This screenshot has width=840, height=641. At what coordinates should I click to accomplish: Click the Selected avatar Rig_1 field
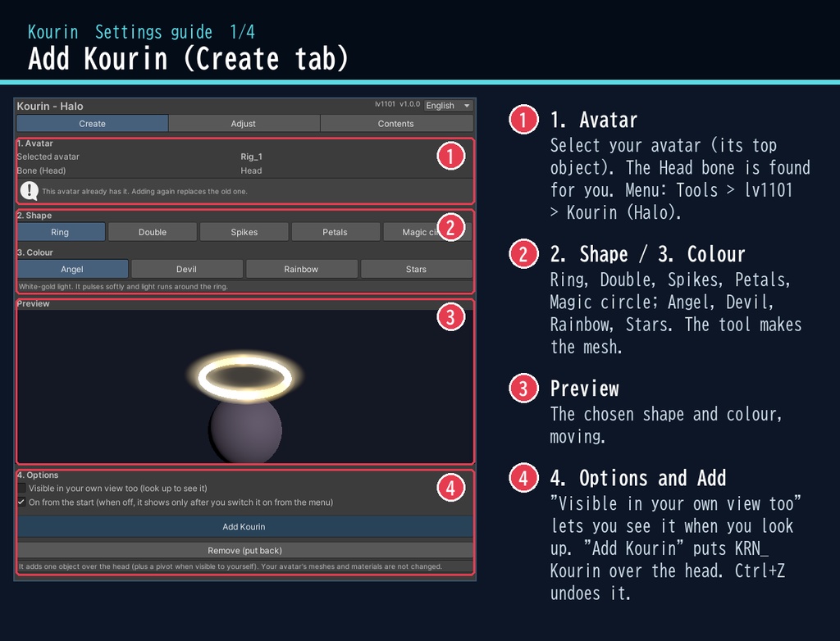tap(251, 157)
